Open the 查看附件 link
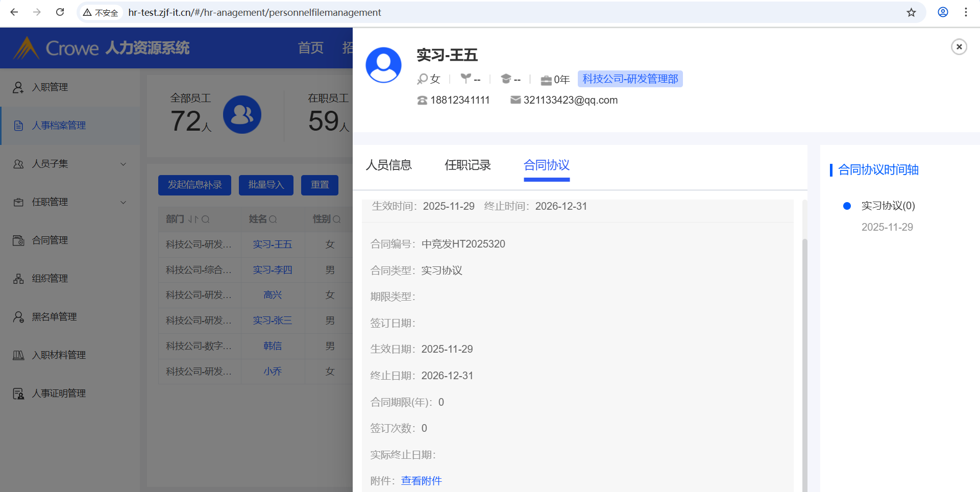The image size is (980, 492). coord(421,481)
